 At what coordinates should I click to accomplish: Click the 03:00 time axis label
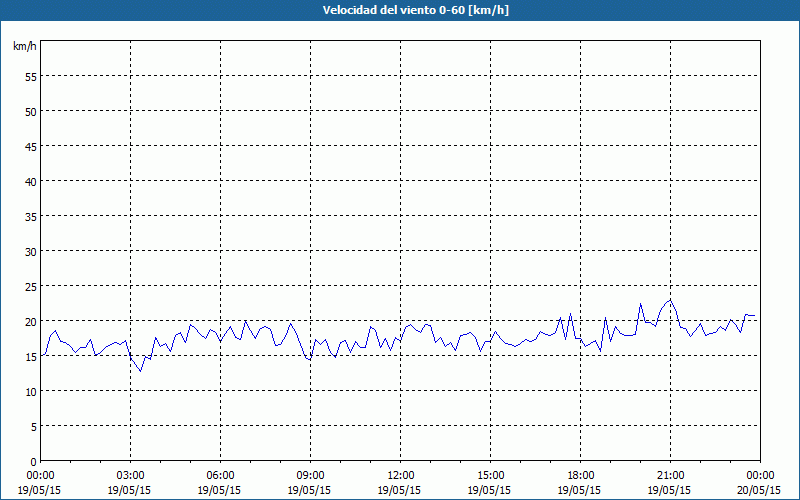[130, 476]
